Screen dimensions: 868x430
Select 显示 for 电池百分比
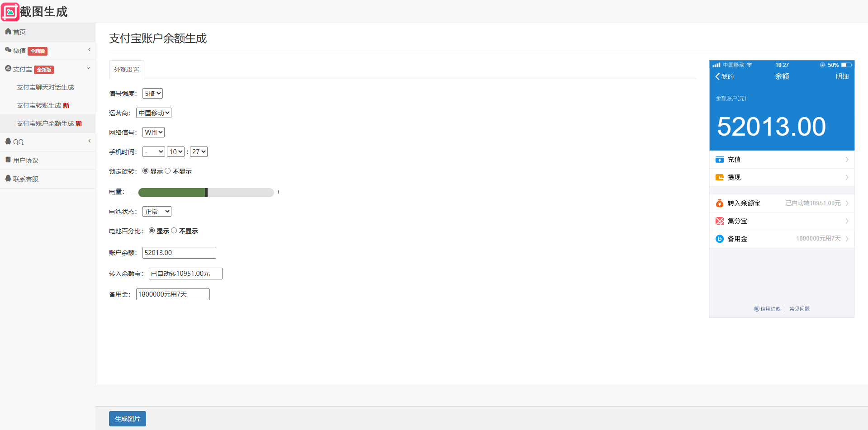152,231
